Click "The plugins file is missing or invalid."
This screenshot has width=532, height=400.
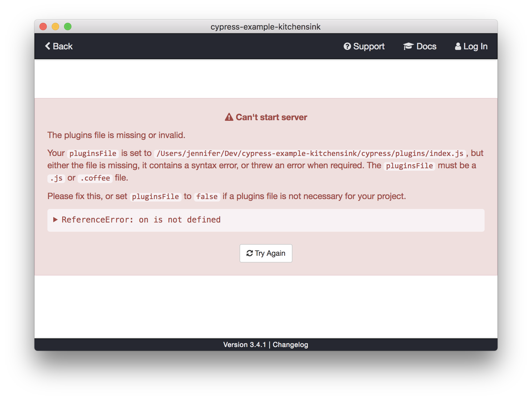click(116, 135)
